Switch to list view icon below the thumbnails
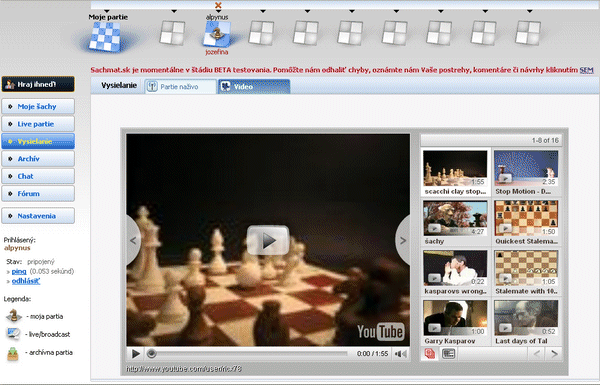The image size is (600, 385). point(448,354)
